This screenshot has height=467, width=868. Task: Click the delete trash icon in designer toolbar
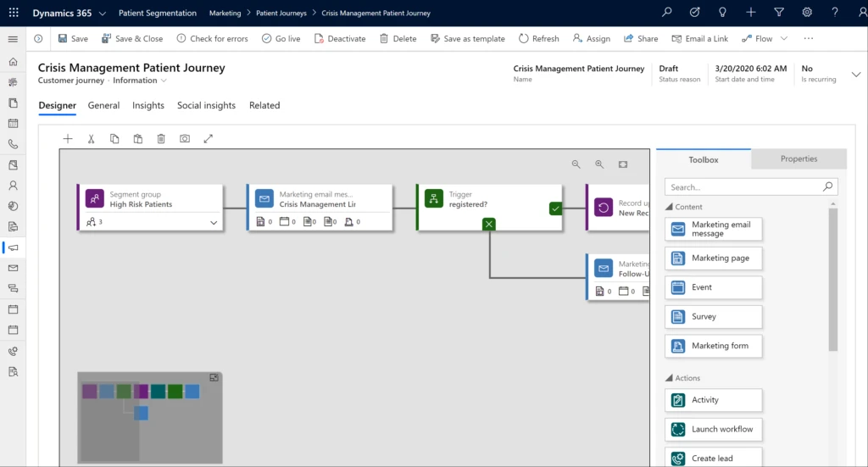click(x=161, y=139)
